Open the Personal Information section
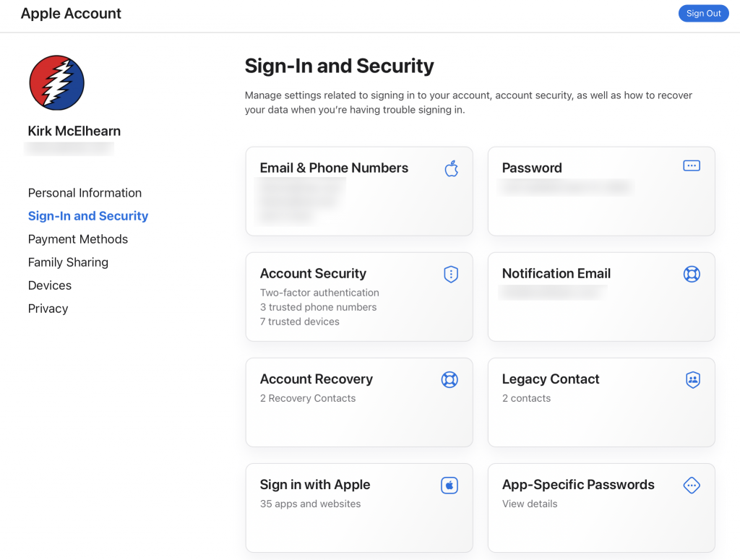The image size is (740, 560). click(x=85, y=193)
